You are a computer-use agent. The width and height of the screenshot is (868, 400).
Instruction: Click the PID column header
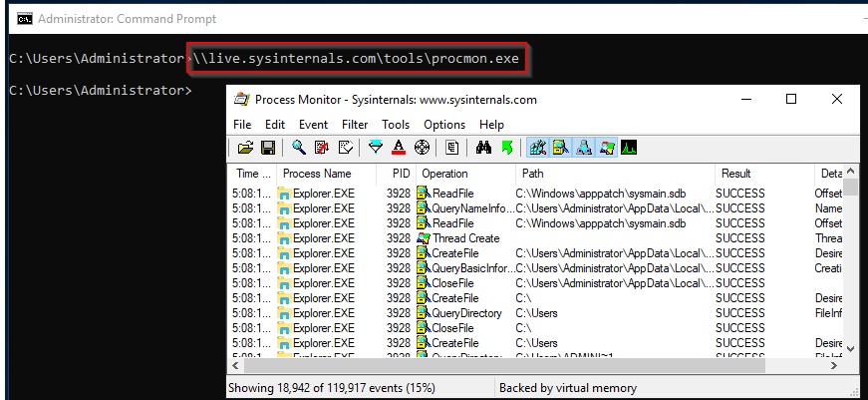(x=397, y=174)
